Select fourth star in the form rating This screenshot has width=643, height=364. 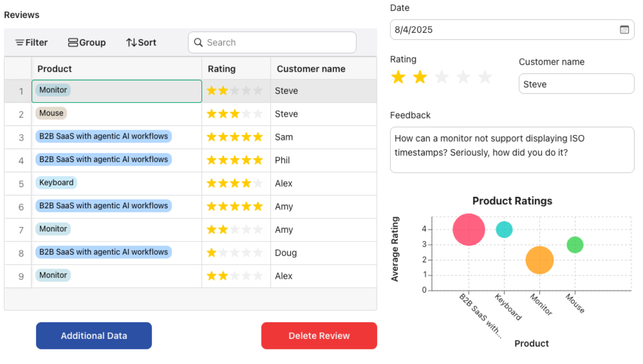[x=463, y=77]
